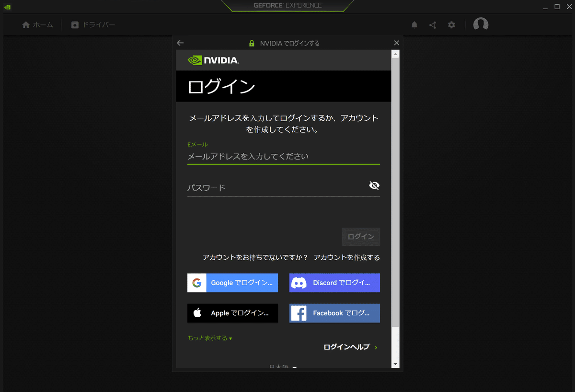575x392 pixels.
Task: Minimize the GeForce Experience window
Action: point(545,7)
